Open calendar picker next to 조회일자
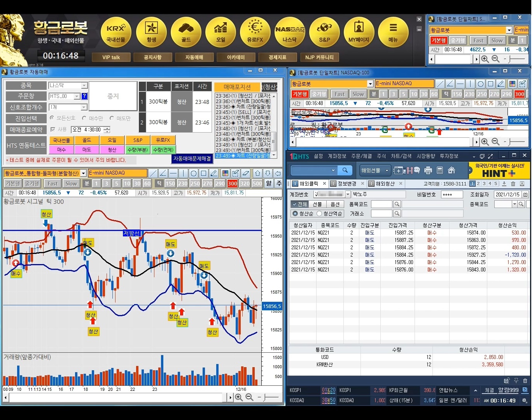This screenshot has width=532, height=420. click(x=525, y=194)
